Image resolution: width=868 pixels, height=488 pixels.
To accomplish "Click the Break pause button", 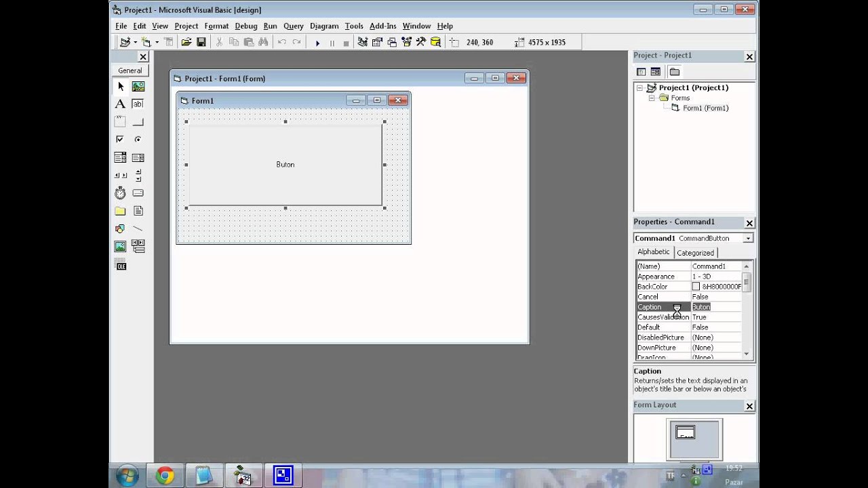I will click(332, 43).
